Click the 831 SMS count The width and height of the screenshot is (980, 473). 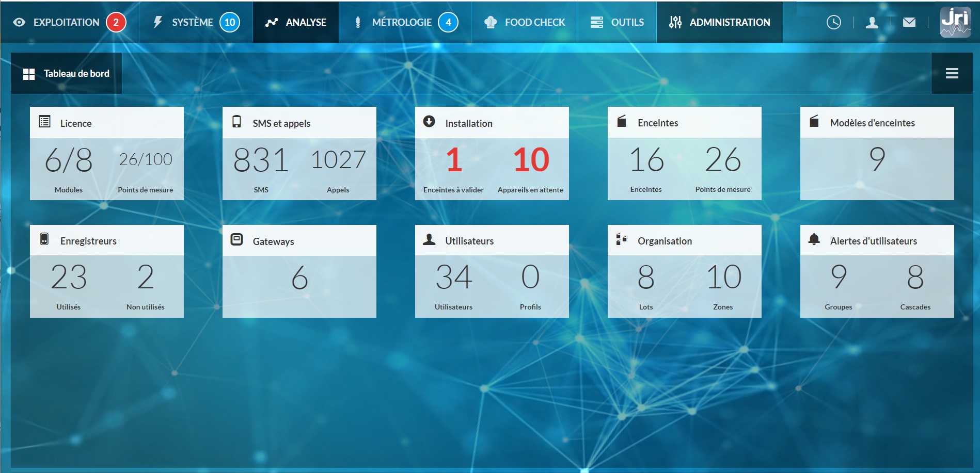point(261,160)
